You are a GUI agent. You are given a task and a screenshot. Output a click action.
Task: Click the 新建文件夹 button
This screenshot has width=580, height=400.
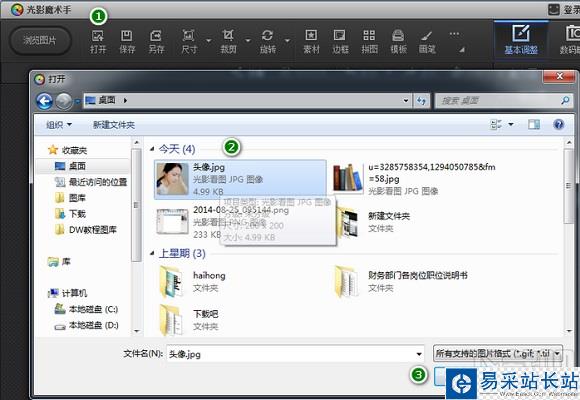tap(114, 125)
